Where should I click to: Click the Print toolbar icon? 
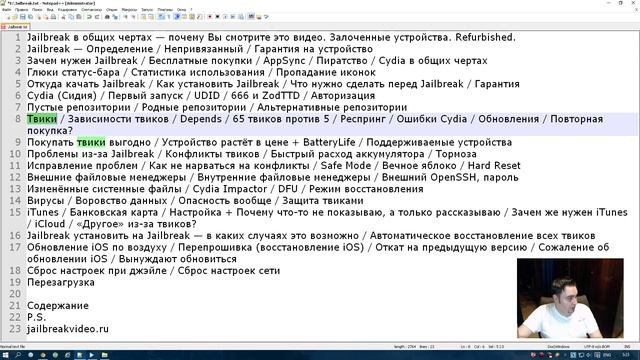pyautogui.click(x=53, y=17)
